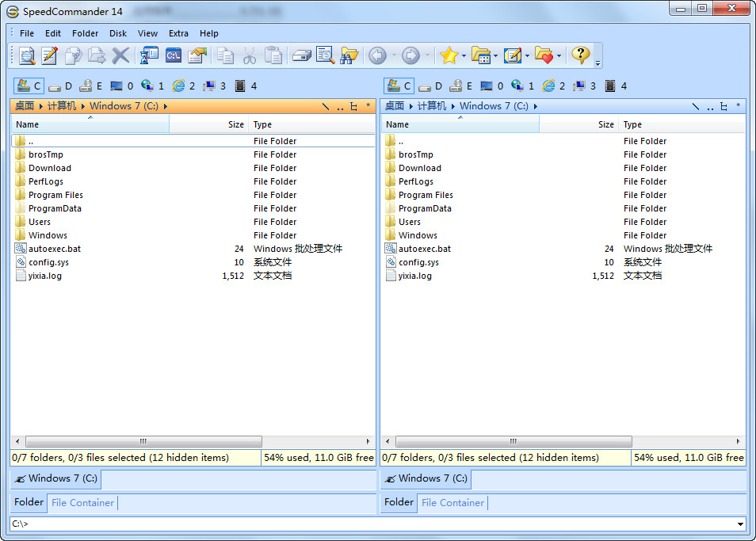
Task: Click left pane horizontal scrollbar thumb
Action: (143, 441)
